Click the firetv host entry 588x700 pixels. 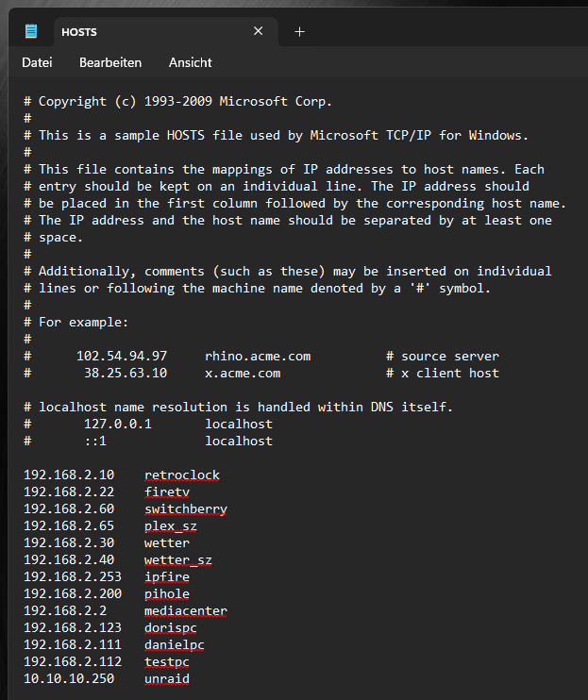(167, 492)
